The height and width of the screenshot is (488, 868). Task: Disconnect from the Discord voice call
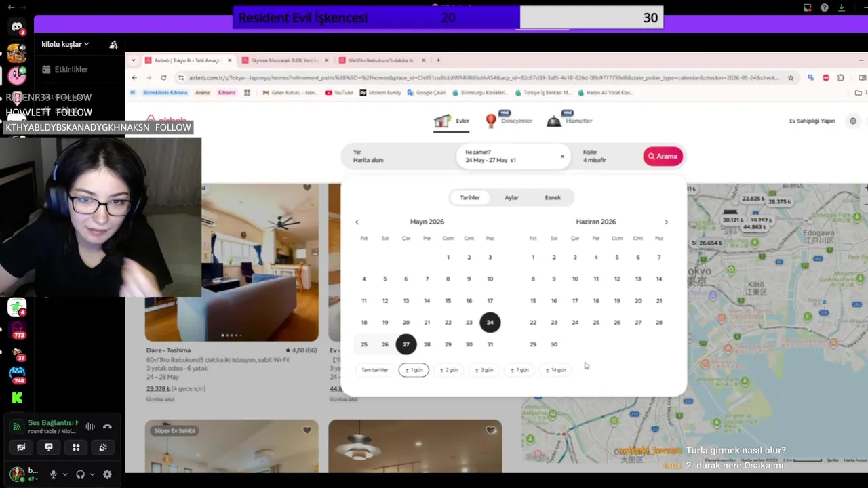coord(107,427)
